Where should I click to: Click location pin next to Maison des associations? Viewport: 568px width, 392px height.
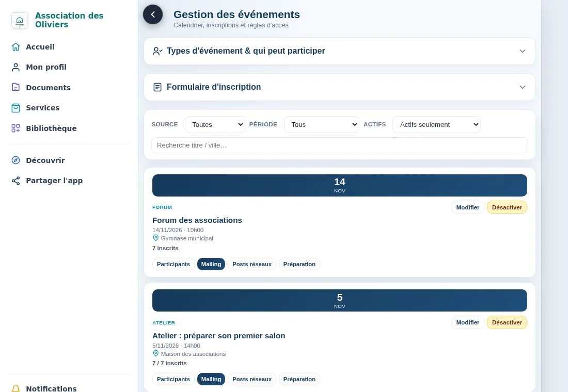coord(155,353)
